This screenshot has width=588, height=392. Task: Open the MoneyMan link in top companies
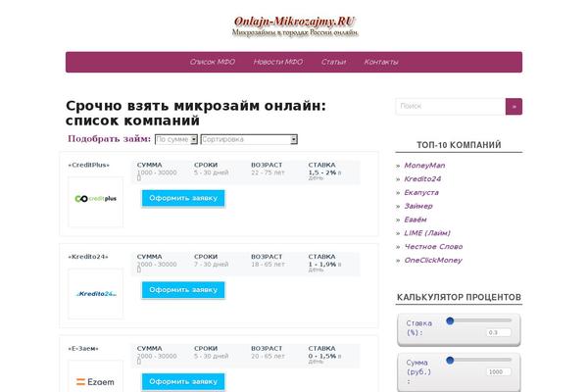[x=424, y=166]
